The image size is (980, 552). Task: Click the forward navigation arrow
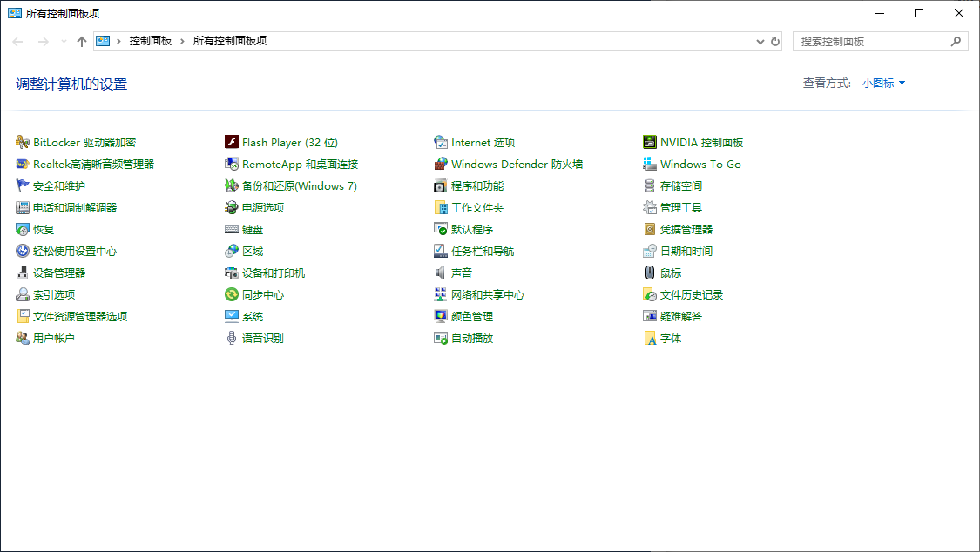click(x=44, y=41)
